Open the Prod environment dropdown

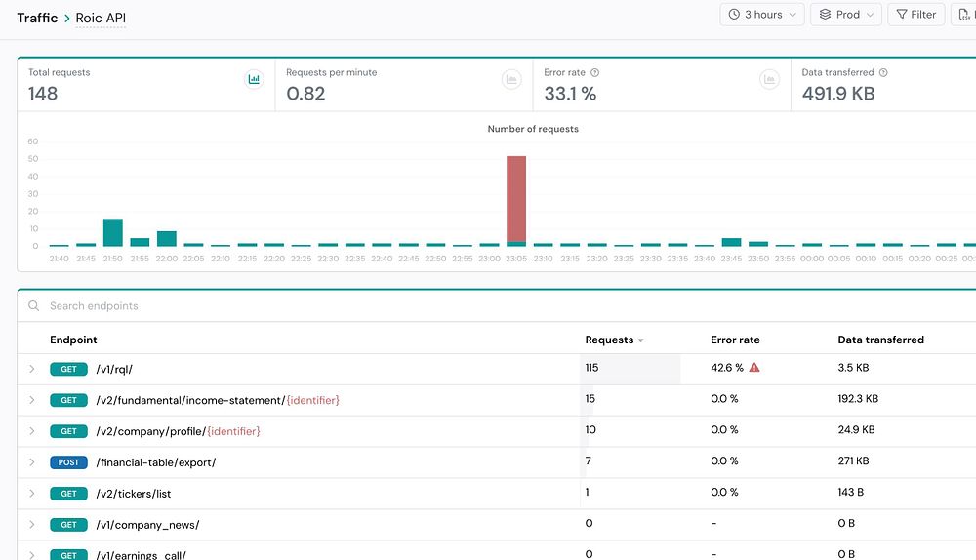pos(846,15)
